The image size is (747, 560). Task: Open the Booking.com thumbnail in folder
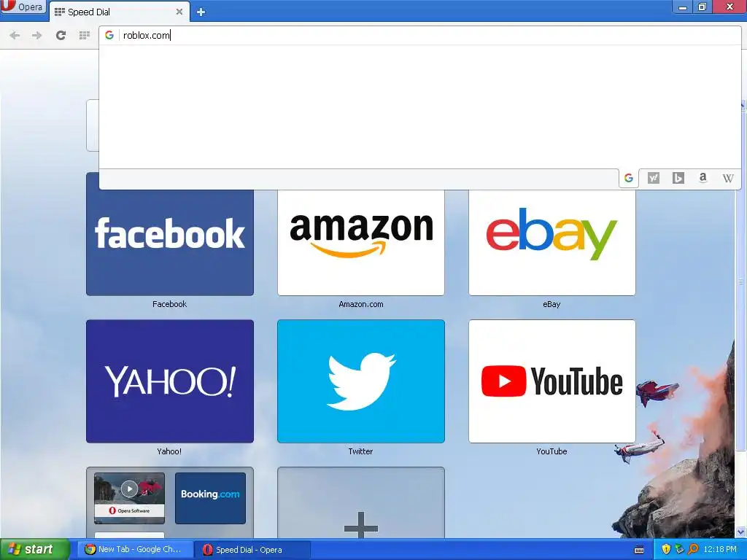coord(210,497)
